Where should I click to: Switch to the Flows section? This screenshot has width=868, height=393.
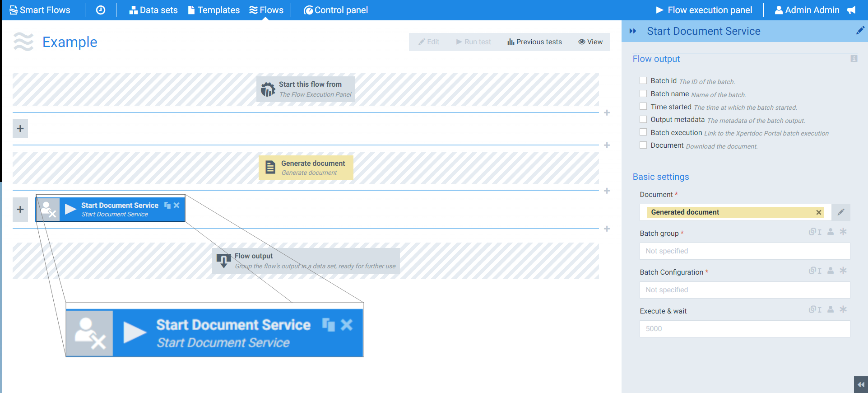pyautogui.click(x=266, y=10)
